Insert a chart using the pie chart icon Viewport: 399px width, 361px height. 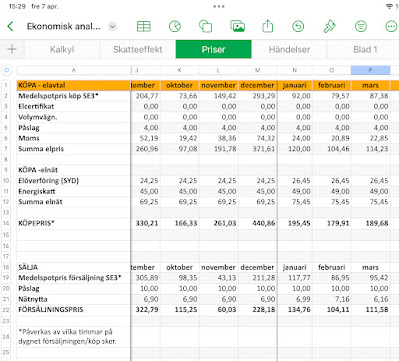[175, 26]
